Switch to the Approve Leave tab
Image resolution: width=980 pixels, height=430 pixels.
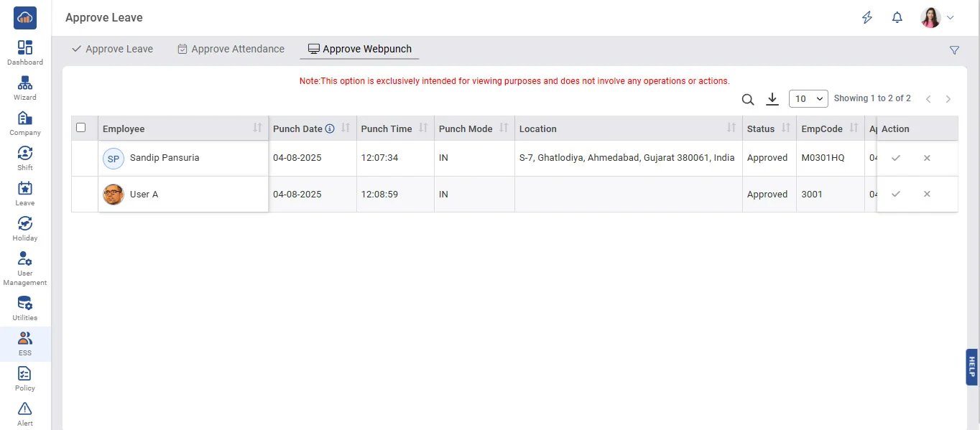tap(112, 49)
